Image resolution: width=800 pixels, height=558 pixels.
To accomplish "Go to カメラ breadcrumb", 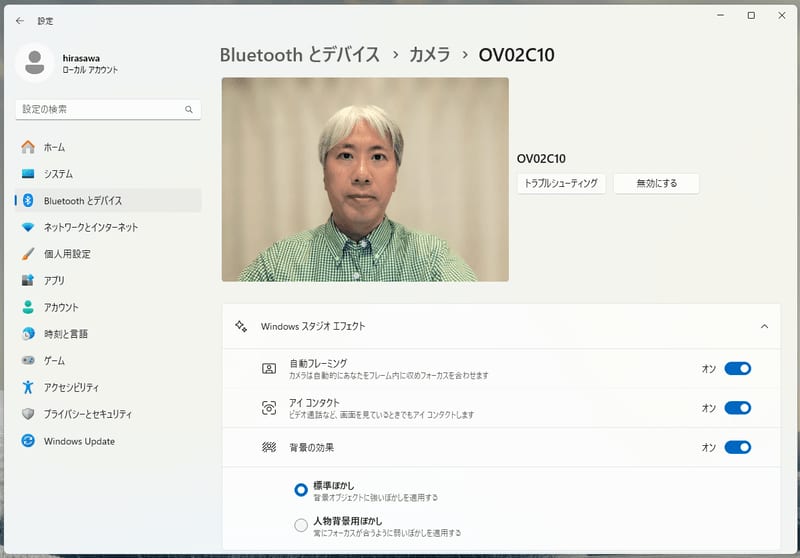I will [x=430, y=55].
